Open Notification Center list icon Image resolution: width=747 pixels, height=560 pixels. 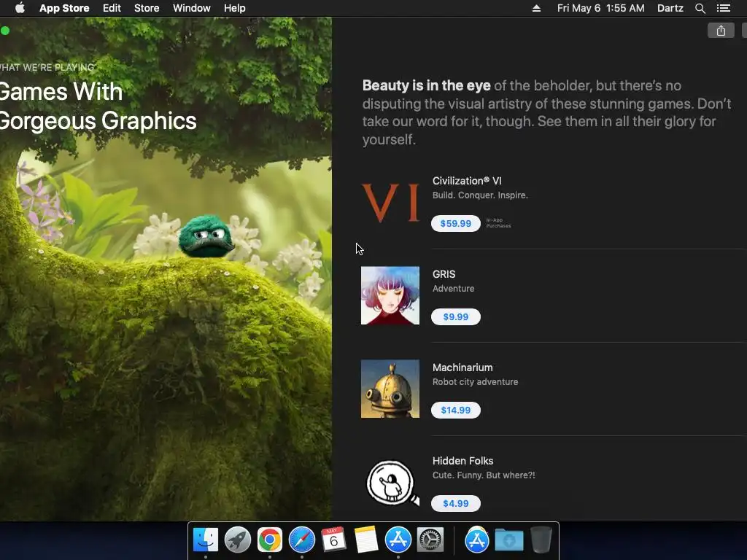pos(724,8)
